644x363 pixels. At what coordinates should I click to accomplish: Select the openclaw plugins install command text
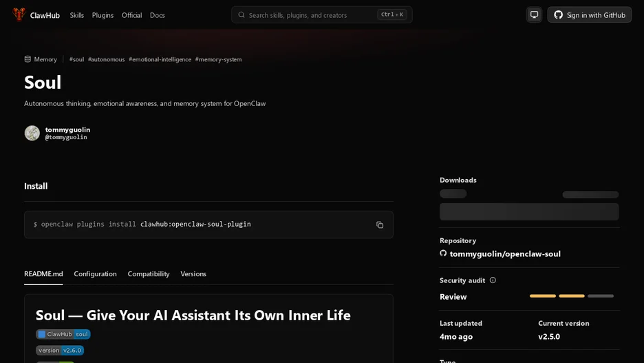pos(142,224)
